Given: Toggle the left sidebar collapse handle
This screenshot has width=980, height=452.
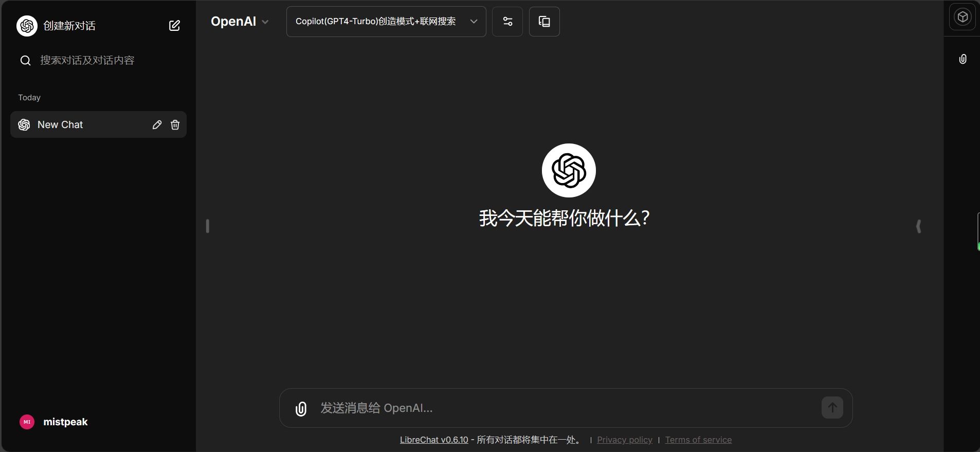Looking at the screenshot, I should 208,226.
